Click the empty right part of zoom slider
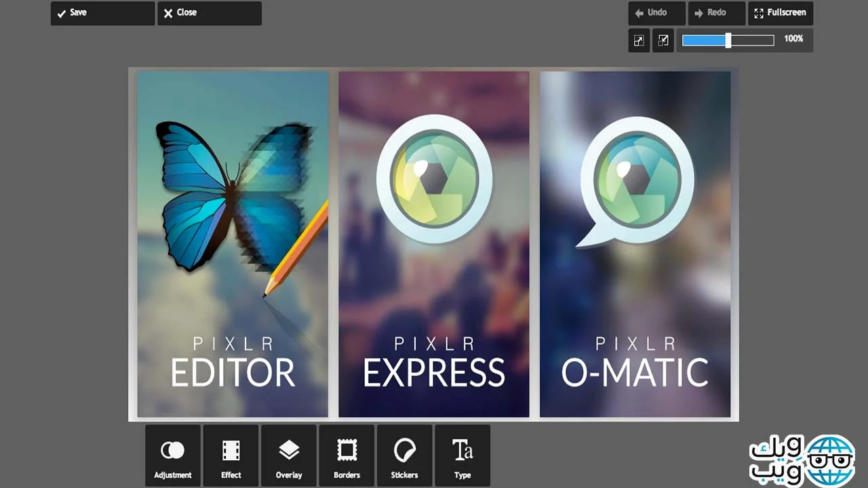The image size is (868, 488). point(753,41)
